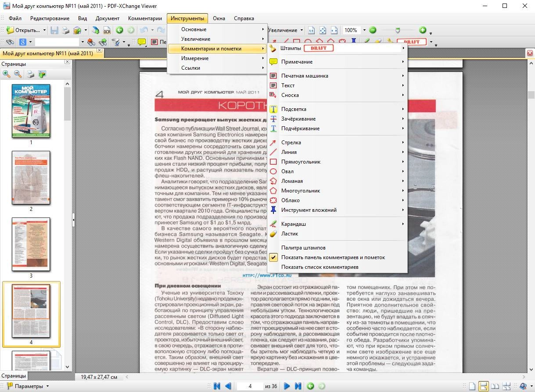This screenshot has height=392, width=535.
Task: Click the export pages to image icon
Action: [x=42, y=74]
